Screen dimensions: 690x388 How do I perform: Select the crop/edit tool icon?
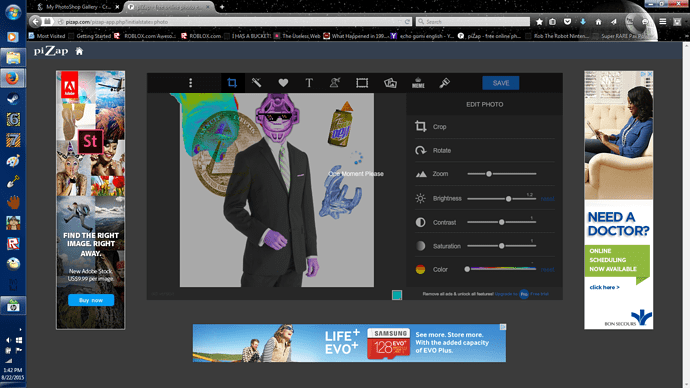coord(232,83)
